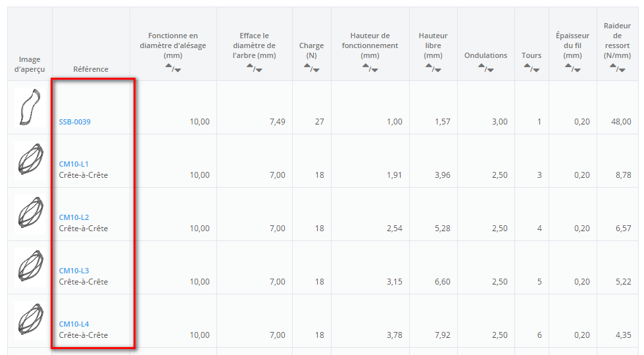The image size is (644, 355).
Task: Sort ascending by Épaisseur du fil arrow
Action: 568,66
